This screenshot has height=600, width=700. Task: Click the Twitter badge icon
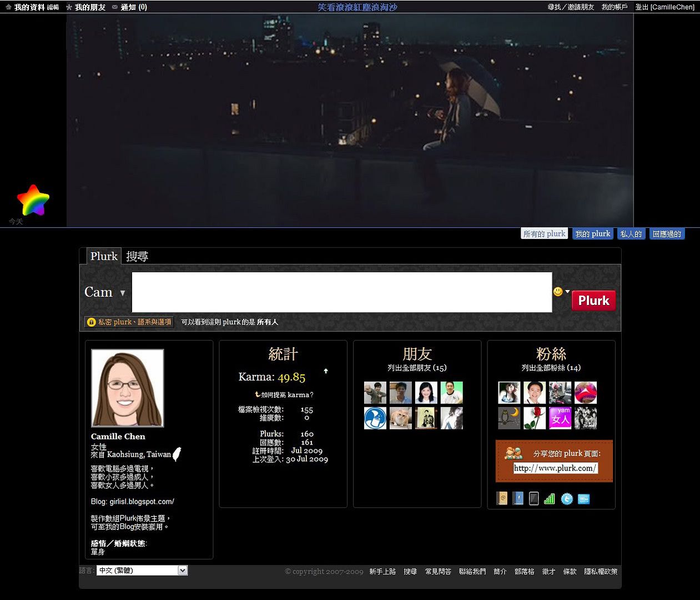pos(566,498)
